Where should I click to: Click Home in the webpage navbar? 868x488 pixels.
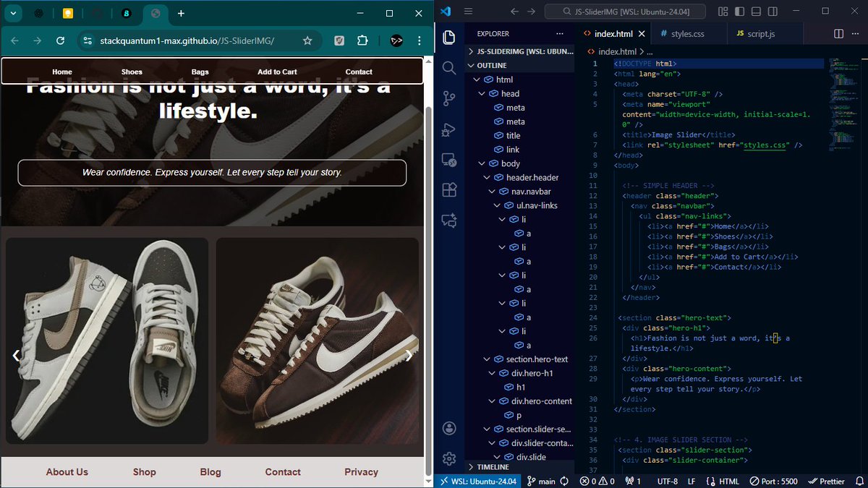point(62,72)
